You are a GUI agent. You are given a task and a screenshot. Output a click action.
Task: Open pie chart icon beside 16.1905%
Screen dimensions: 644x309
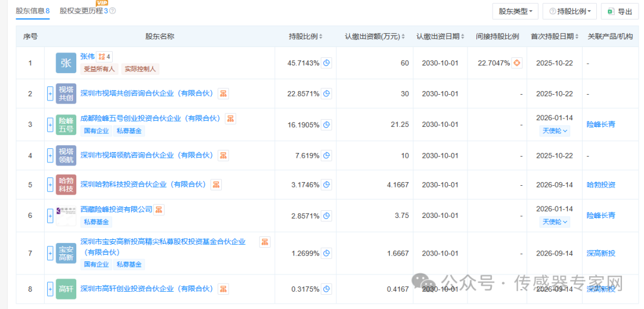tap(327, 124)
